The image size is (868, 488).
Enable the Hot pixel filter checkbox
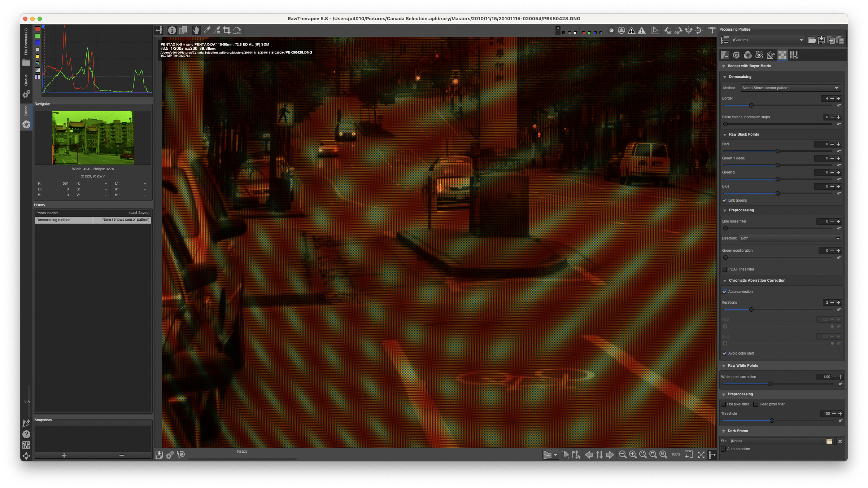[x=723, y=404]
